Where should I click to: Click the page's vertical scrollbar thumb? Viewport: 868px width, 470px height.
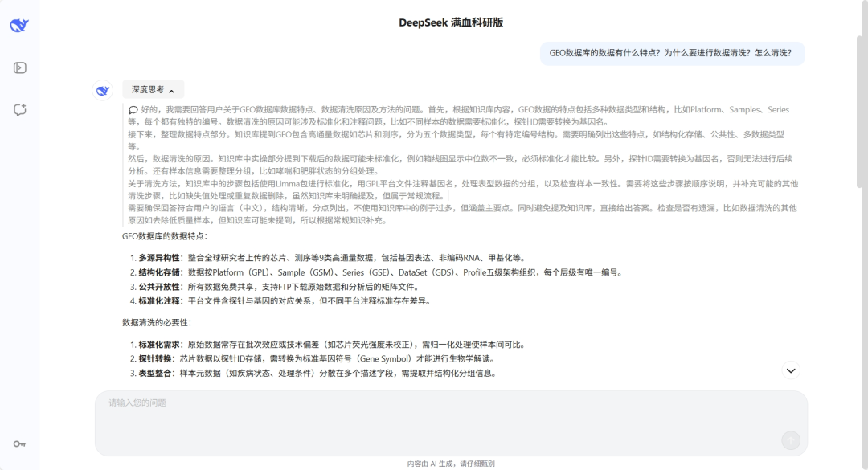click(862, 111)
